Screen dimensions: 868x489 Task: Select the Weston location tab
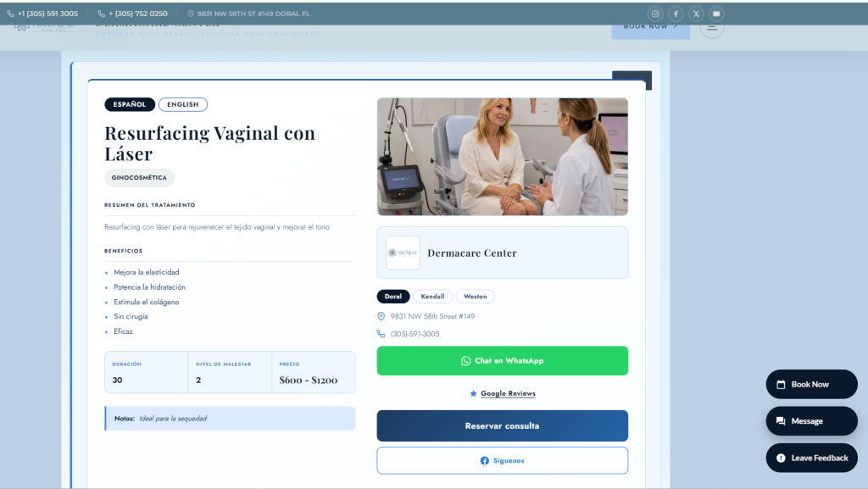click(x=475, y=297)
